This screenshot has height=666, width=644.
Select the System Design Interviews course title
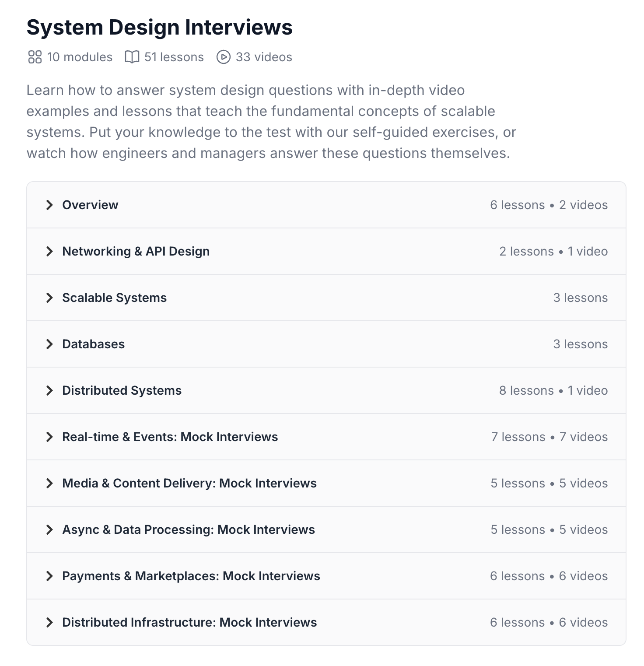click(159, 27)
